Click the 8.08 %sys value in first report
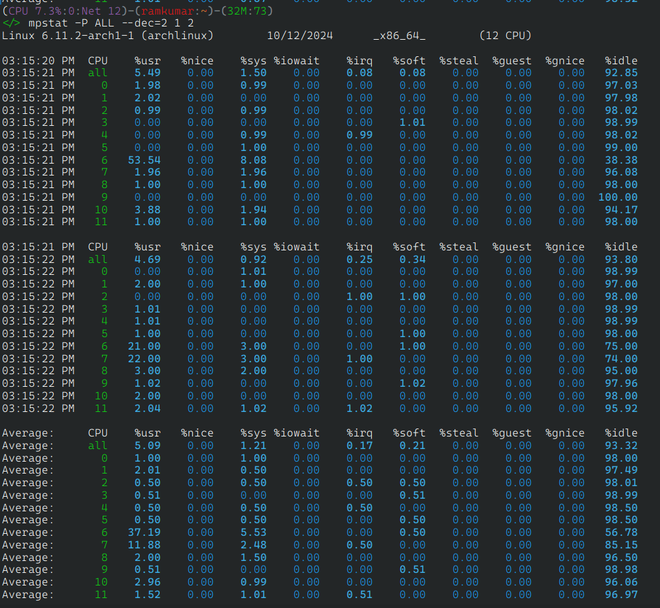This screenshot has width=660, height=608. point(253,160)
